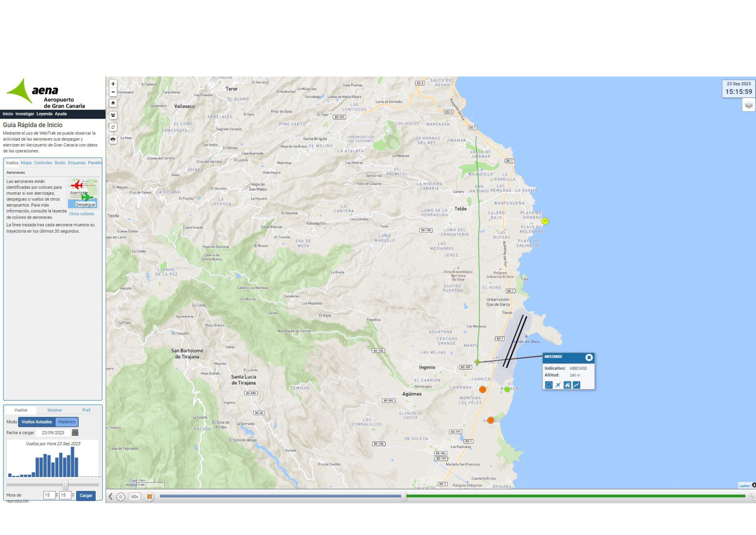Open comment icon in MEECMSD popup
The width and height of the screenshot is (756, 535).
(x=548, y=385)
